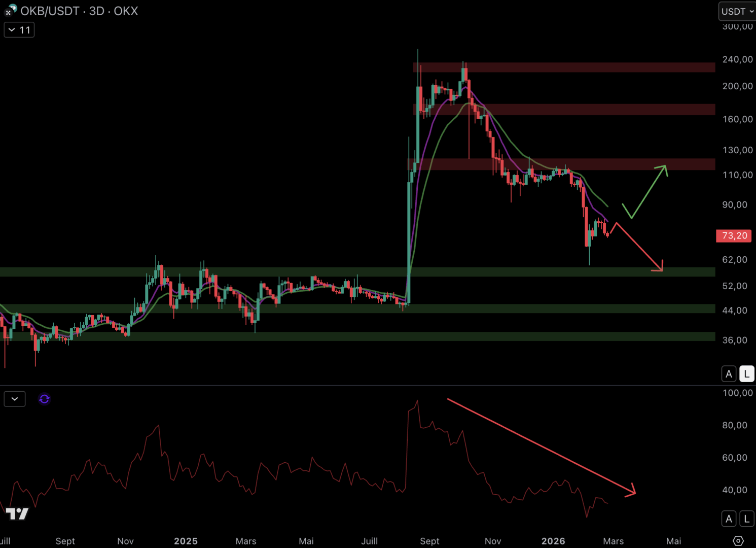The width and height of the screenshot is (756, 548).
Task: Expand the lower indicator pane legend chevron
Action: [x=15, y=399]
